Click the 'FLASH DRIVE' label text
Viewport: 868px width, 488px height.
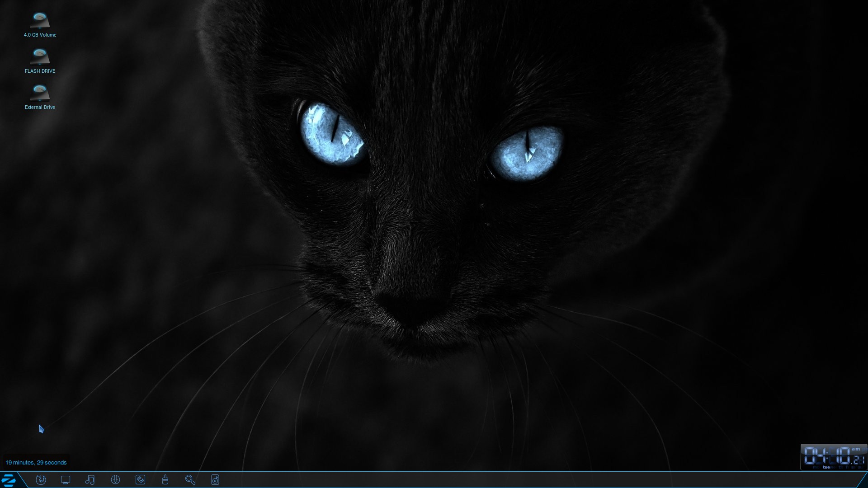pyautogui.click(x=40, y=71)
